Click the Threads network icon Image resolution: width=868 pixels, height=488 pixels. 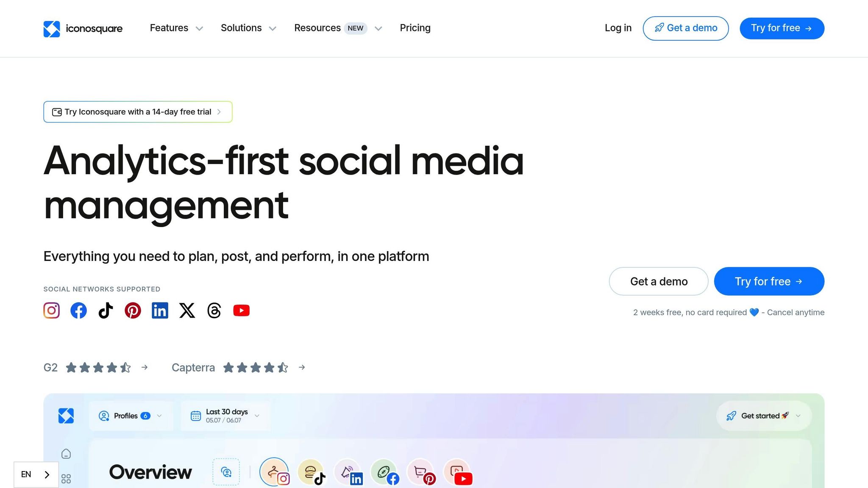pos(214,311)
